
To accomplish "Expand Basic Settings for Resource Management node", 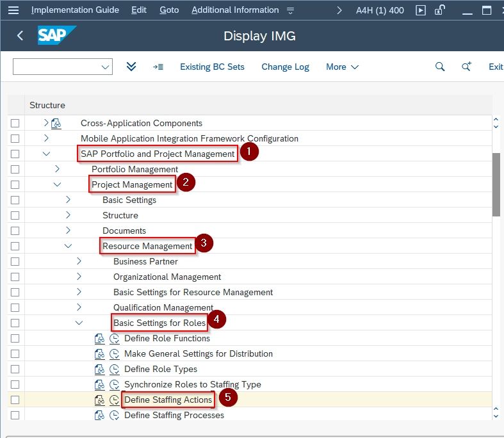I will pyautogui.click(x=79, y=292).
